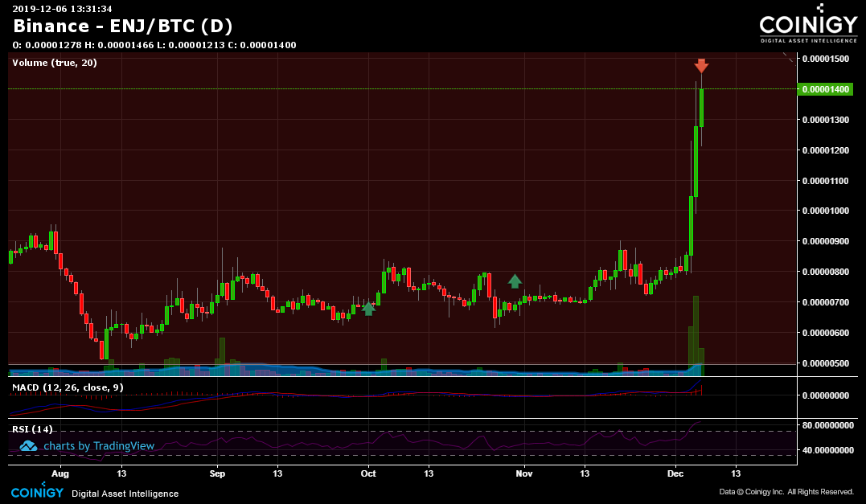The image size is (866, 504).
Task: Click the Sep label on the time axis
Action: (x=218, y=473)
